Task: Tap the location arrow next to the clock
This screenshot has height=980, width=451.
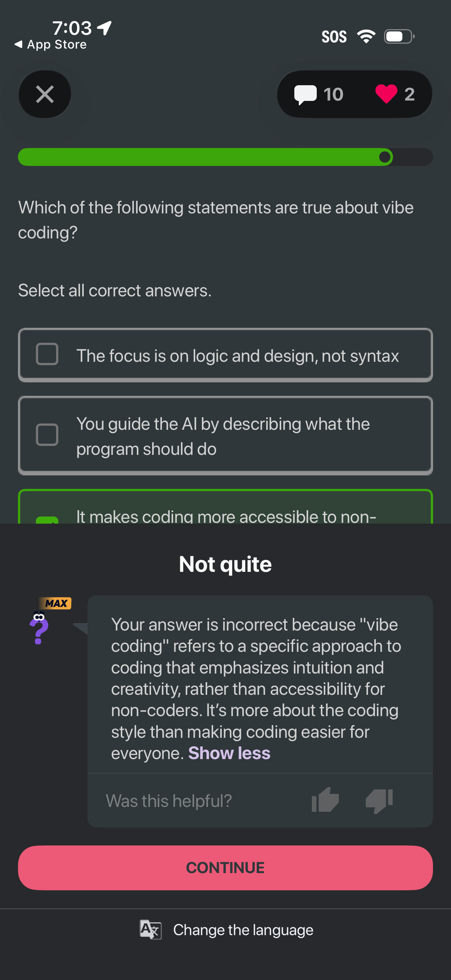Action: click(x=104, y=27)
